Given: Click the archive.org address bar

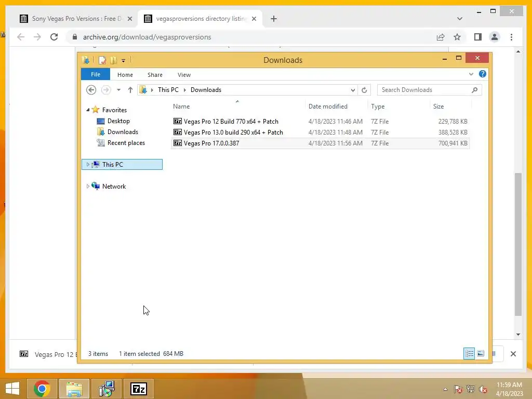Looking at the screenshot, I should (x=251, y=37).
